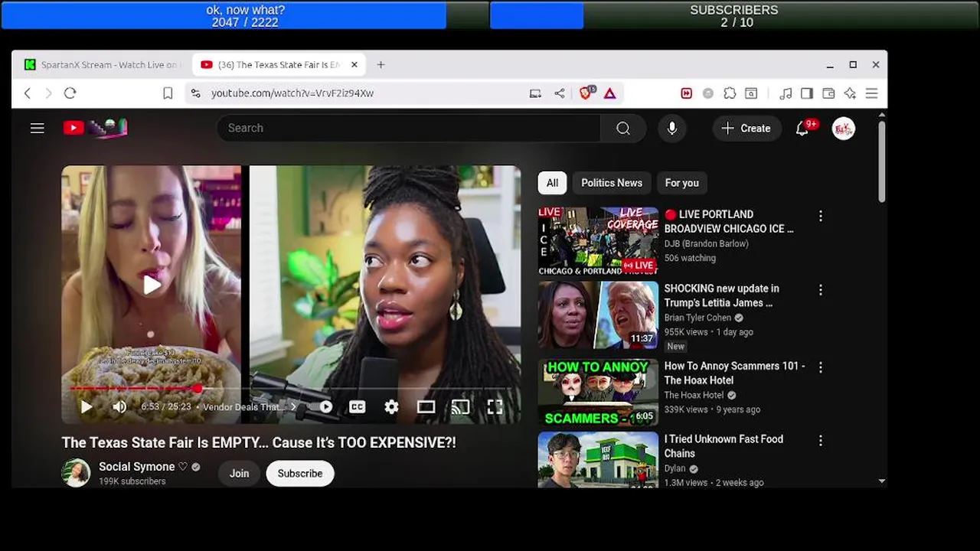Viewport: 980px width, 551px height.
Task: Open The Hoax Hotel channel link
Action: point(694,395)
